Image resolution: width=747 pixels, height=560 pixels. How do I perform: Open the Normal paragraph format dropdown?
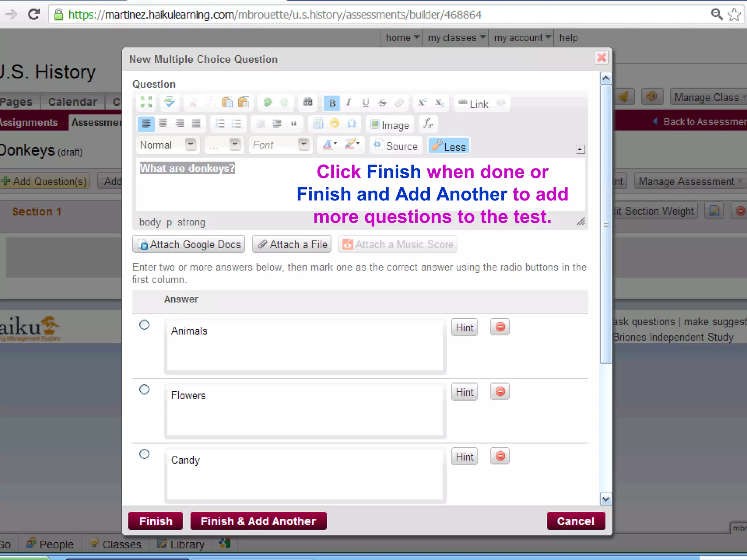(168, 145)
